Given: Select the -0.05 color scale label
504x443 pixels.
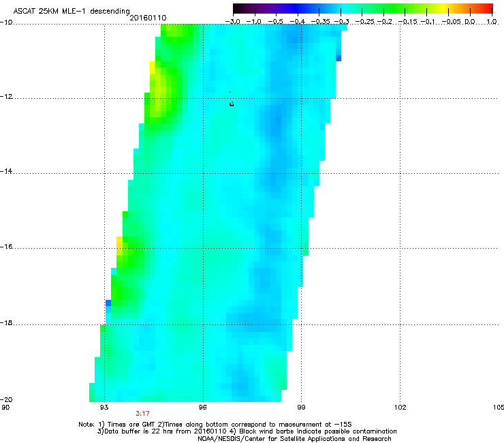Looking at the screenshot, I should click(x=451, y=22).
